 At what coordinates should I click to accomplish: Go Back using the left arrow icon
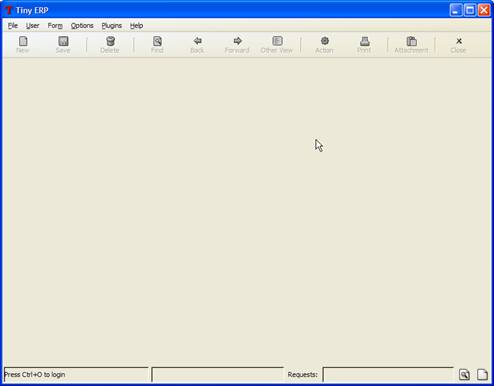coord(197,41)
